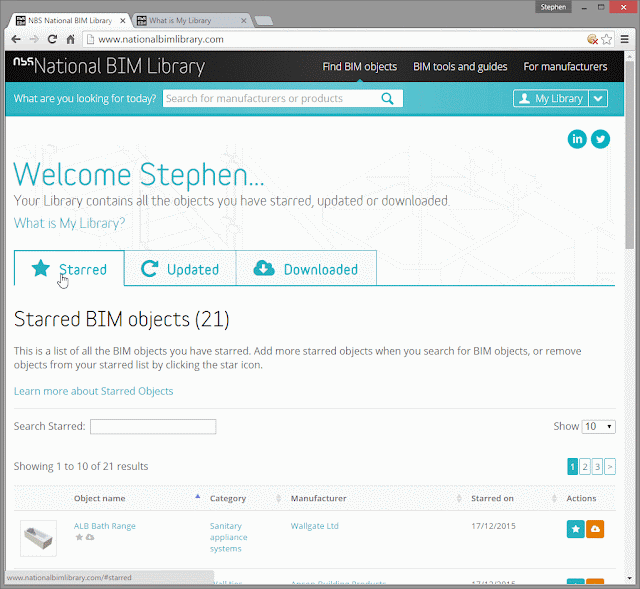Open Chrome hamburger menu
Image resolution: width=640 pixels, height=589 pixels.
point(624,39)
